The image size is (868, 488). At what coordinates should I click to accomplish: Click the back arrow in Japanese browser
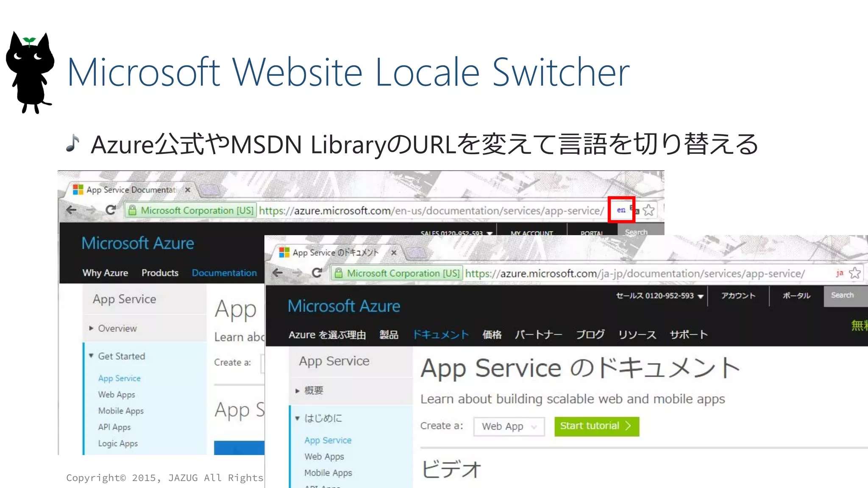278,273
